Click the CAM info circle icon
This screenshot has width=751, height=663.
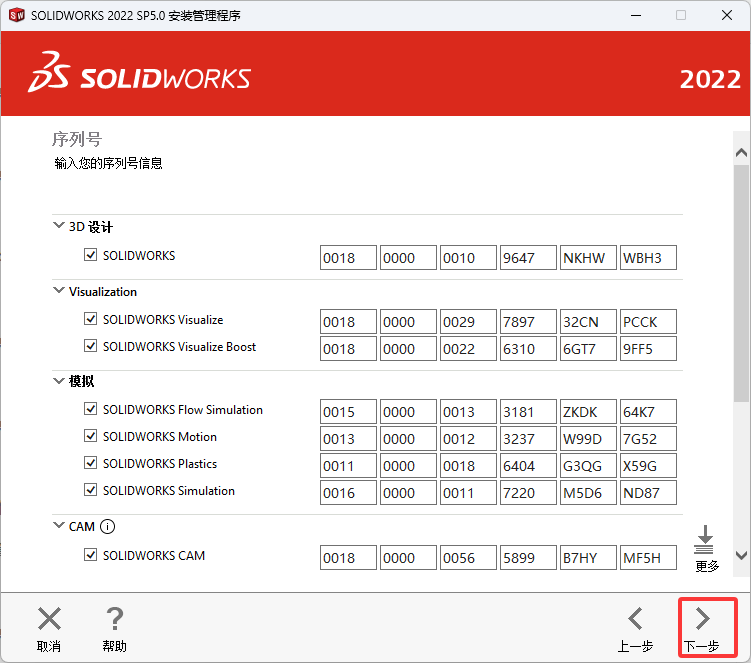click(x=107, y=526)
